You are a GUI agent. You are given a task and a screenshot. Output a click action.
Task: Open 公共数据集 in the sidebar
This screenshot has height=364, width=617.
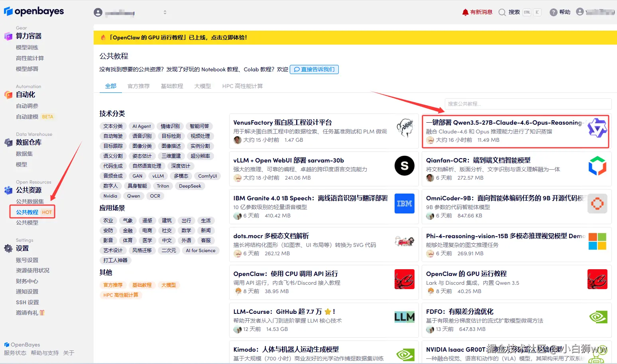pyautogui.click(x=30, y=202)
